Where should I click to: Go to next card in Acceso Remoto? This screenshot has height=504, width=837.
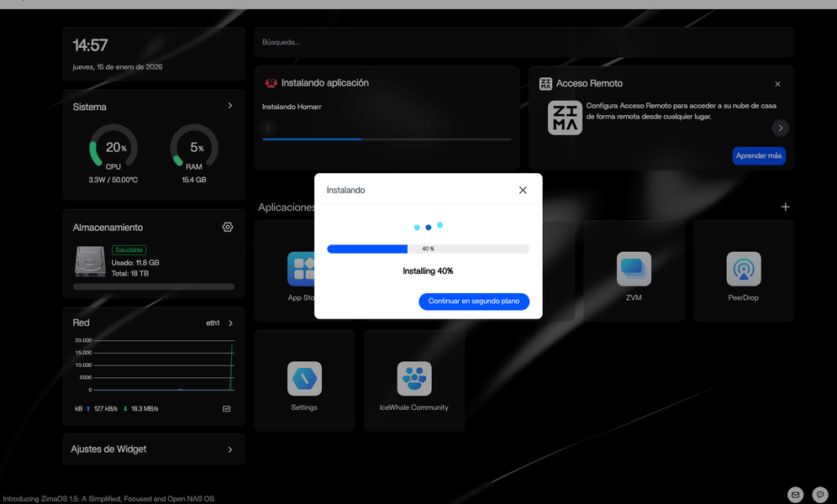(780, 128)
